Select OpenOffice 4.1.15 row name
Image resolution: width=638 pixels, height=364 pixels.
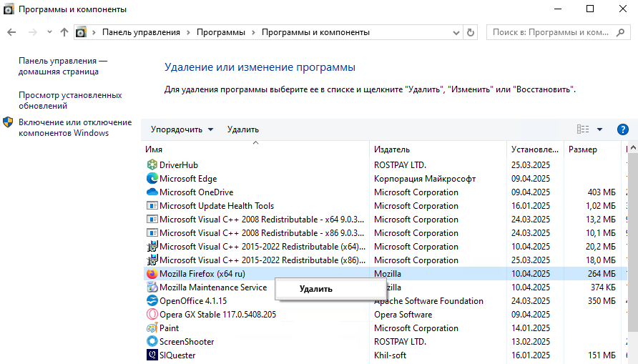pos(193,301)
